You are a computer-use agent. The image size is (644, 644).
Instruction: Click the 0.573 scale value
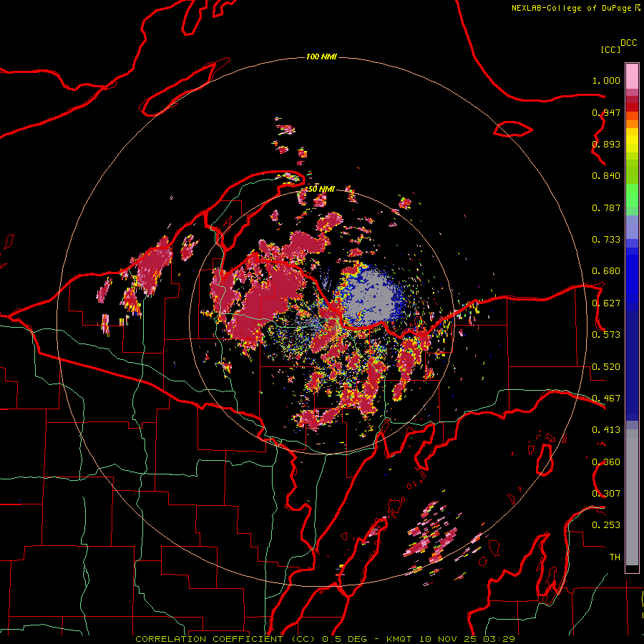coord(606,335)
